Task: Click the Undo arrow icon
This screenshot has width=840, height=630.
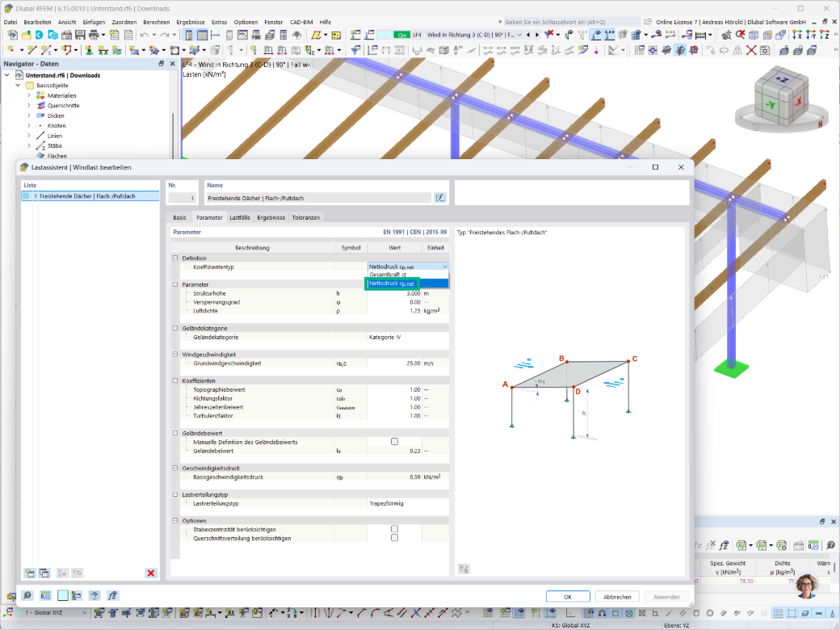Action: 144,35
